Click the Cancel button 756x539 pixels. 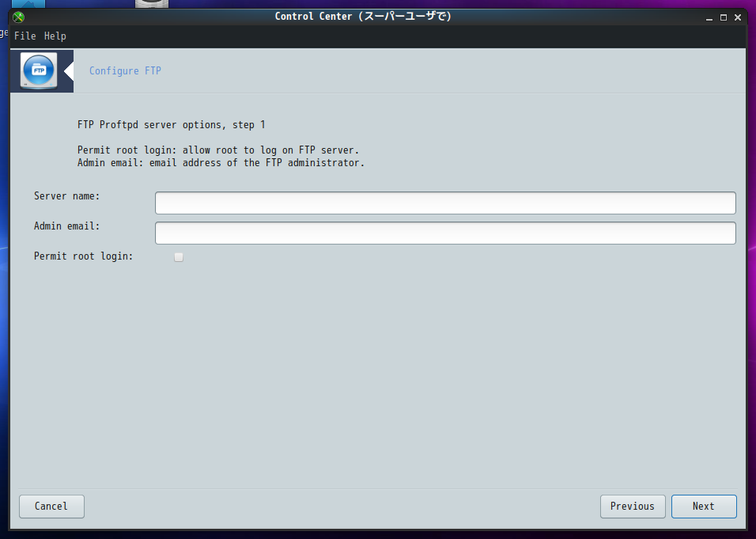(51, 507)
